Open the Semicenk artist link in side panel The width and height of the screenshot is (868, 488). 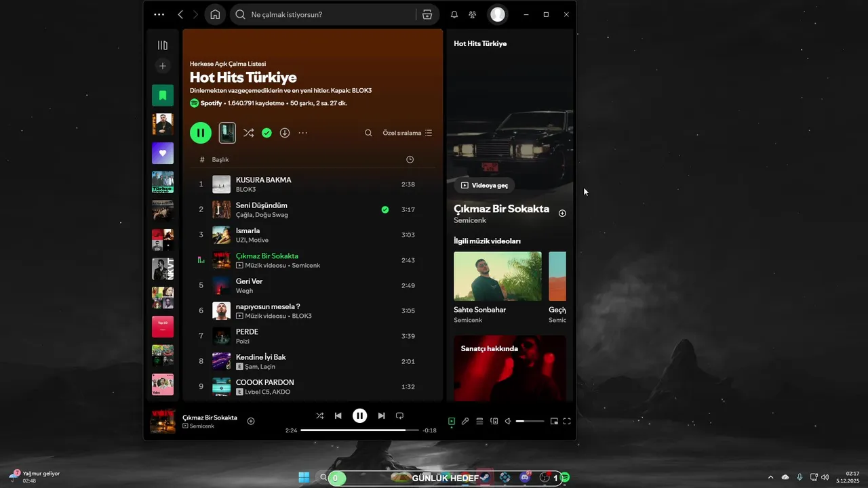pos(470,221)
